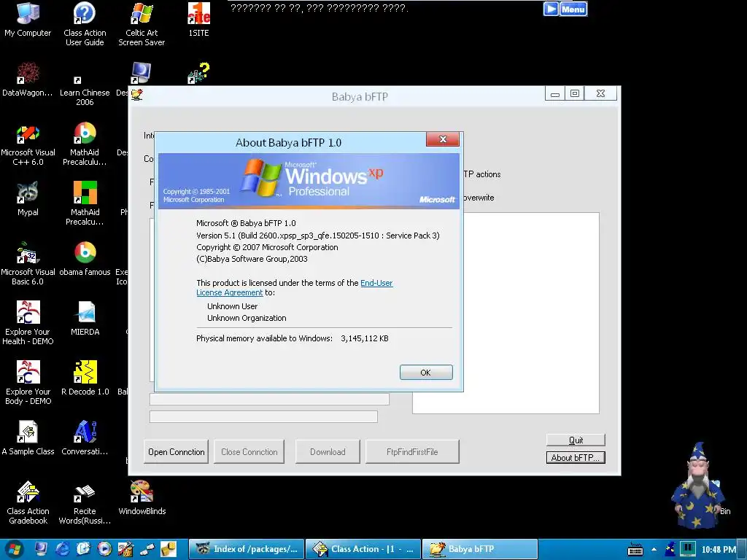Open the My Computer desktop icon
747x560 pixels.
(28, 20)
